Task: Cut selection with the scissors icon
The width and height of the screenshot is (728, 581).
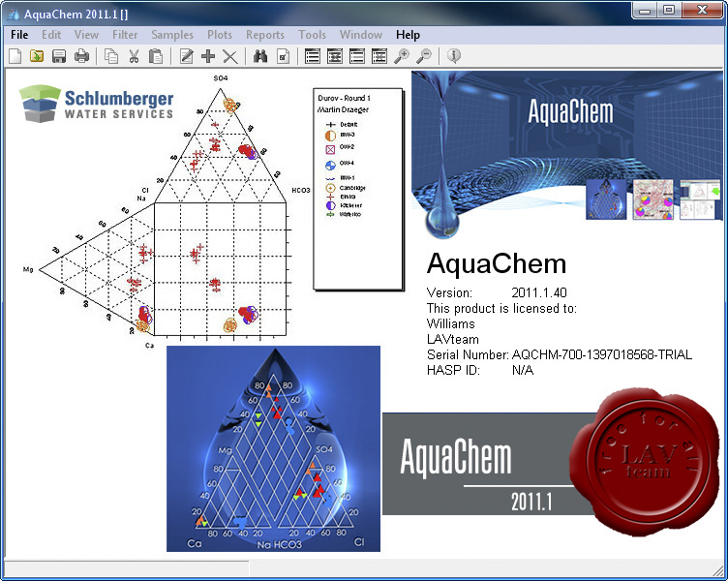Action: pyautogui.click(x=134, y=56)
